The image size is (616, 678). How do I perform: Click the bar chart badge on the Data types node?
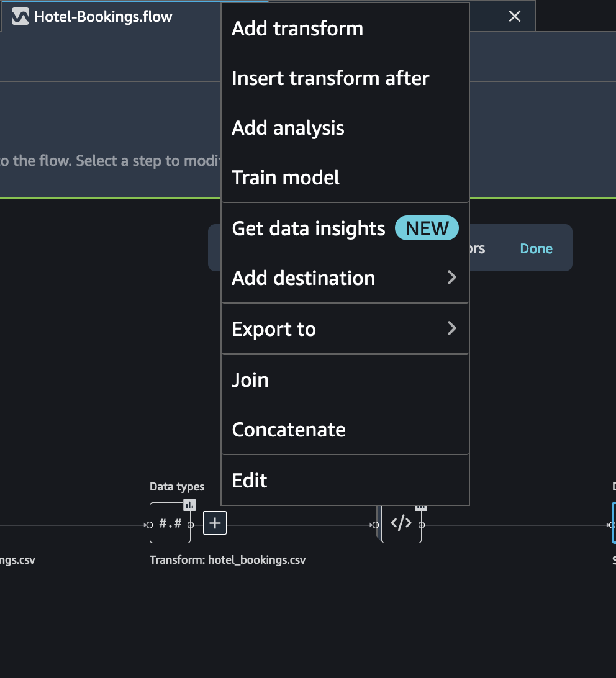[189, 504]
